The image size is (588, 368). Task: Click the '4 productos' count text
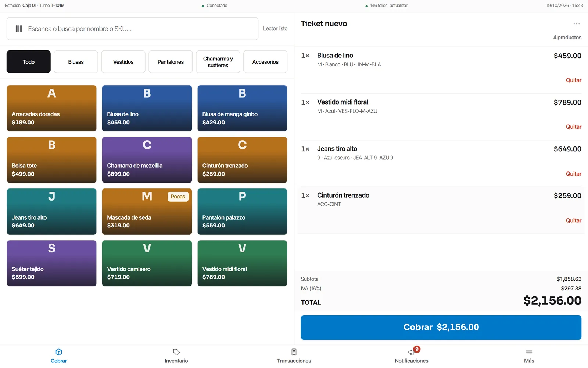tap(567, 38)
